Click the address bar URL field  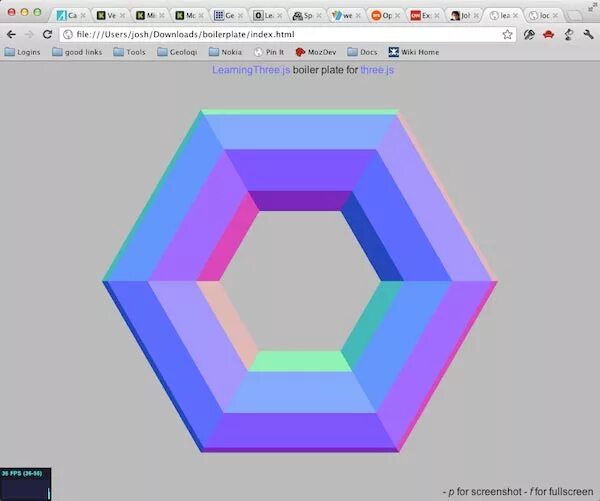coord(287,34)
